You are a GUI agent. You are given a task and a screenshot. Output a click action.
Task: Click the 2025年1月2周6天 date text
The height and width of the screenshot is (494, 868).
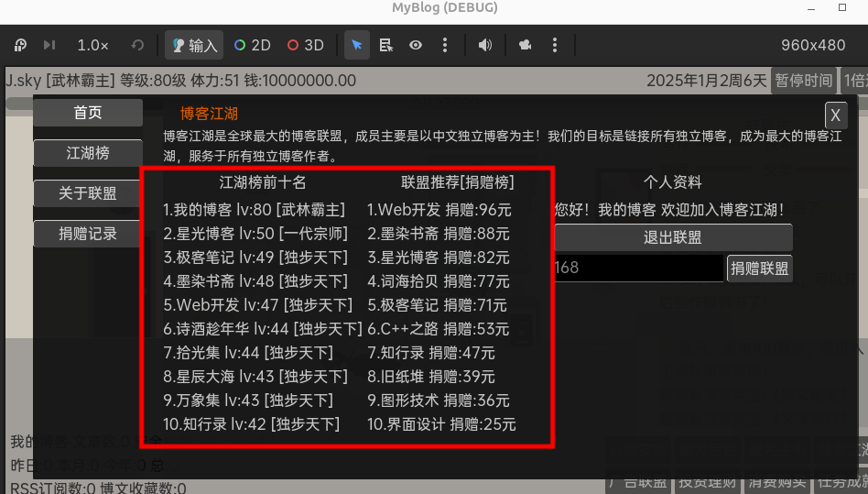coord(706,81)
